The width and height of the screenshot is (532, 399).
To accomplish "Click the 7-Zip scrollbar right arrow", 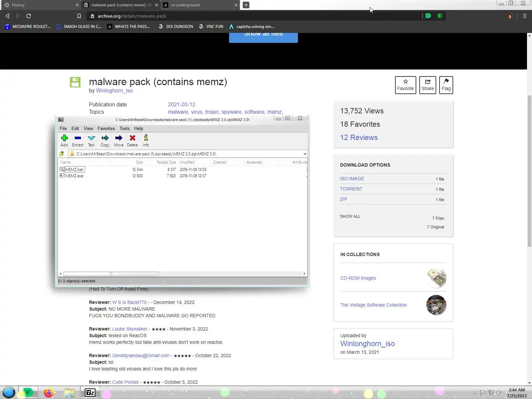I will pos(304,274).
